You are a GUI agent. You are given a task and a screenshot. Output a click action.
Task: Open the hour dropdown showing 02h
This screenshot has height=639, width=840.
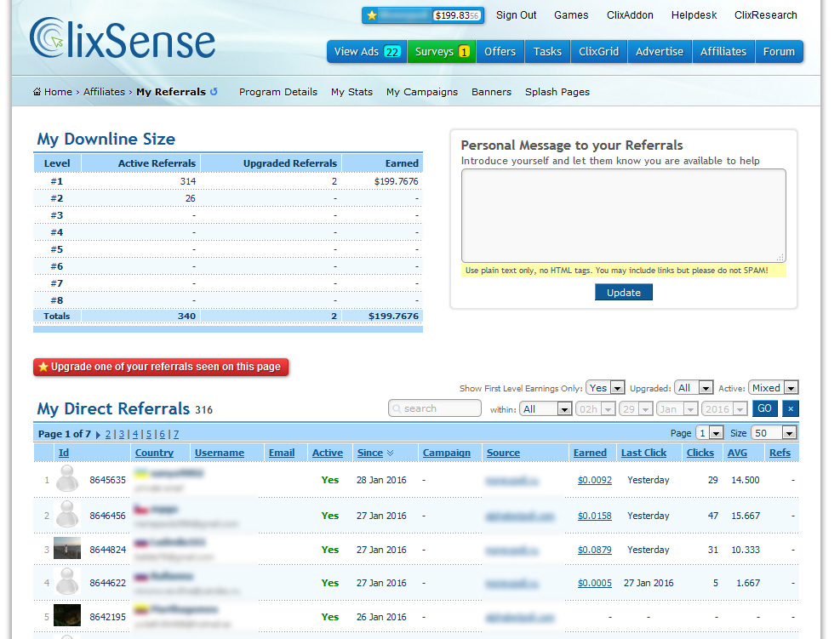tap(595, 409)
